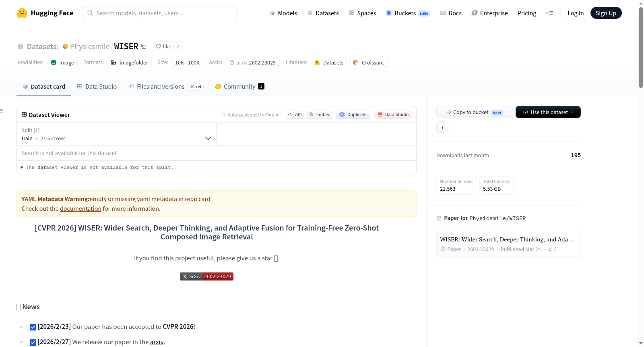Open the WISER paper card title
Viewport: 644px width, 347px height.
(507, 239)
